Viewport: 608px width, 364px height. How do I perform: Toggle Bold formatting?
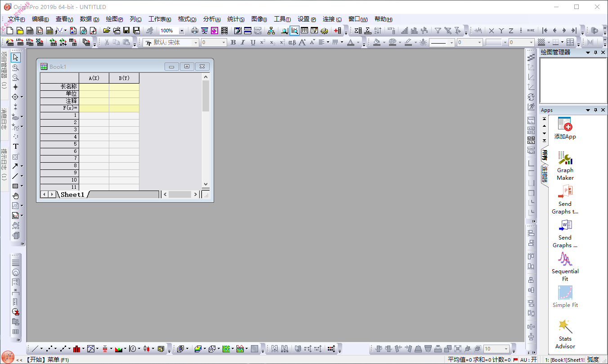(x=233, y=42)
